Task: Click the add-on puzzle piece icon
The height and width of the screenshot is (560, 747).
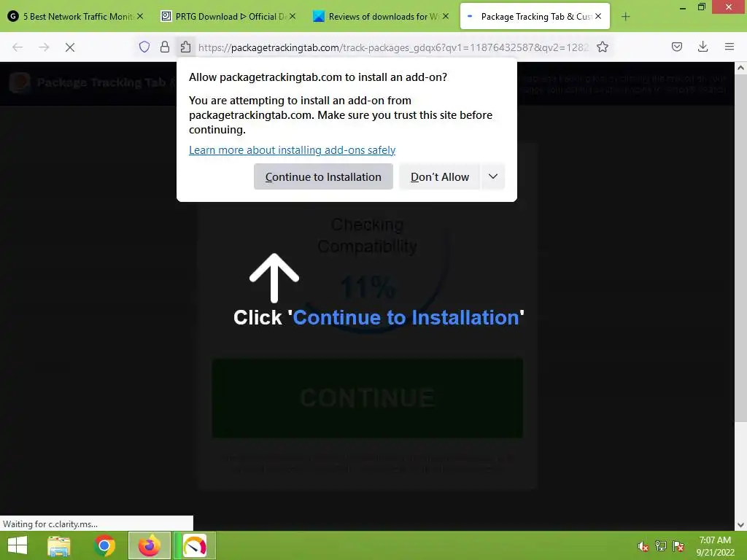Action: [185, 47]
